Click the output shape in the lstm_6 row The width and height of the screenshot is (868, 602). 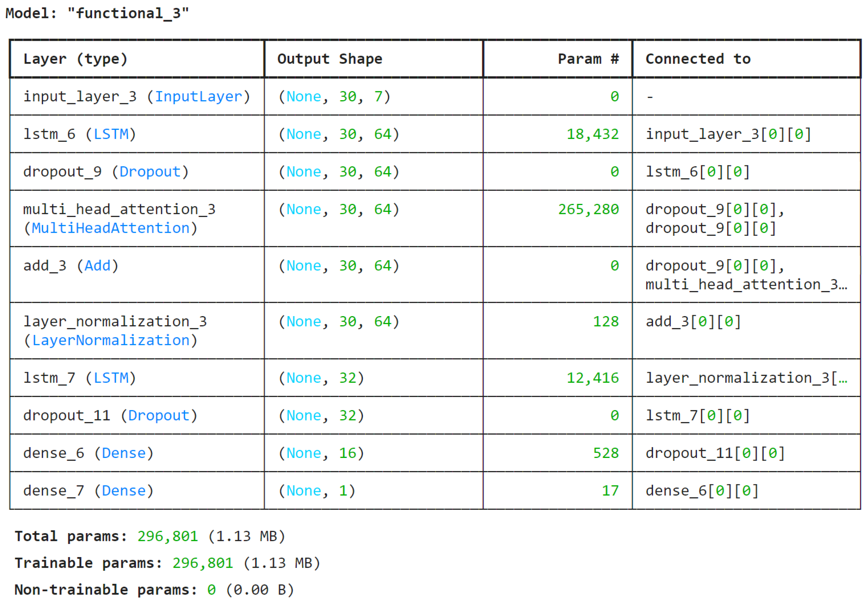[339, 134]
